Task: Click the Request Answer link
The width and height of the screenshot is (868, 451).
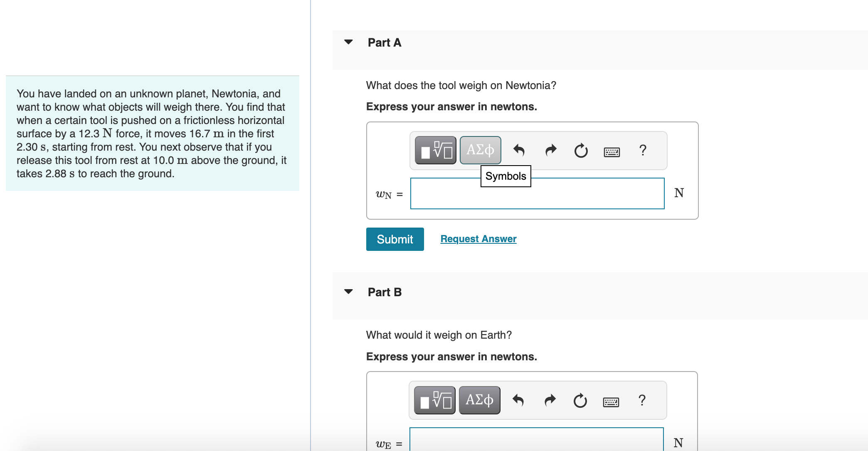Action: pyautogui.click(x=478, y=239)
